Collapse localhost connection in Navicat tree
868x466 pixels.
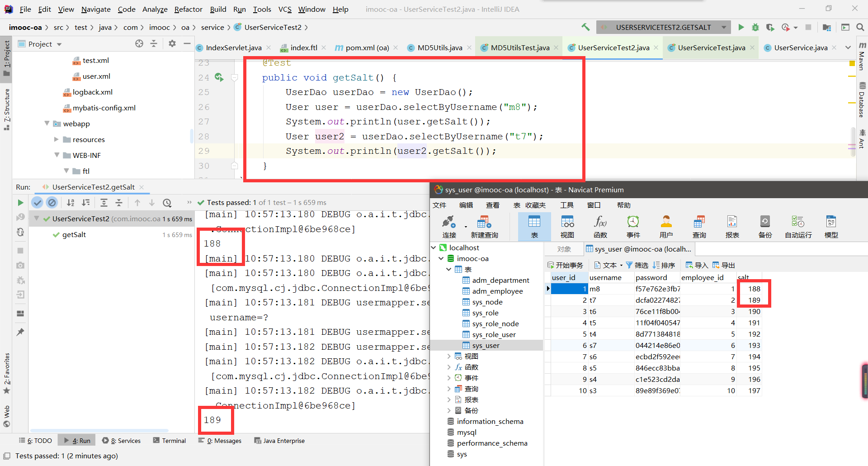click(x=434, y=247)
